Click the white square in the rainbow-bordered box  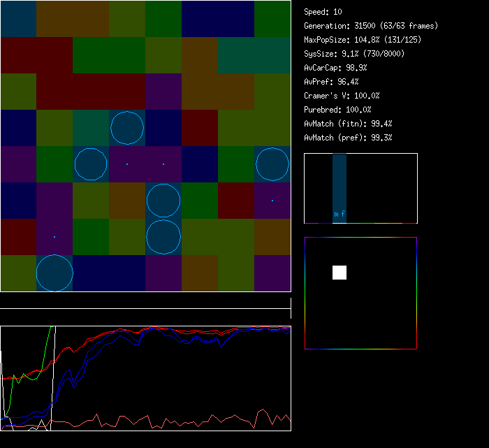pos(340,273)
